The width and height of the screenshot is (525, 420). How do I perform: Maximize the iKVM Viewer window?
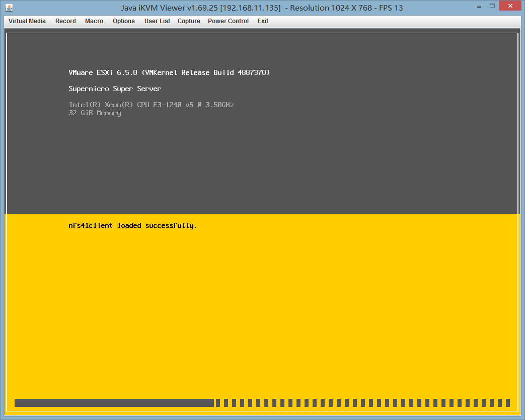click(x=492, y=6)
